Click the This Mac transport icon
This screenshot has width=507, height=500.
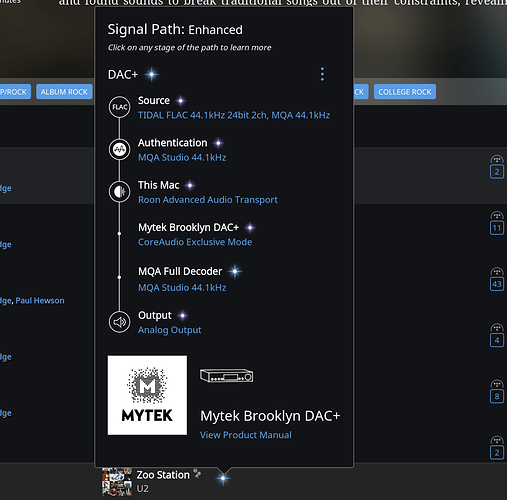click(x=119, y=192)
